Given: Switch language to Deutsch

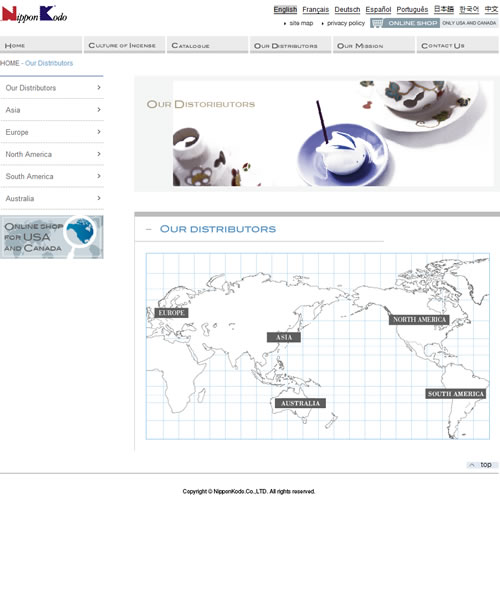Looking at the screenshot, I should click(x=347, y=9).
